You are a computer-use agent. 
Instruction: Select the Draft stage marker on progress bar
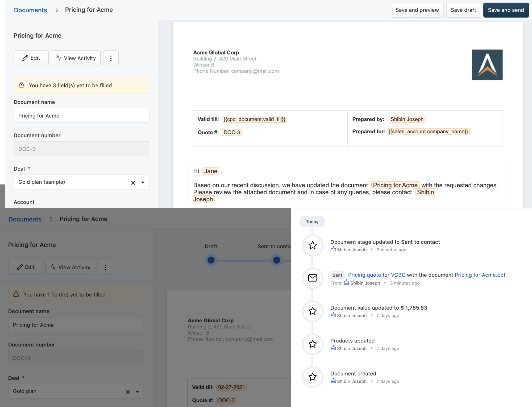[x=211, y=260]
